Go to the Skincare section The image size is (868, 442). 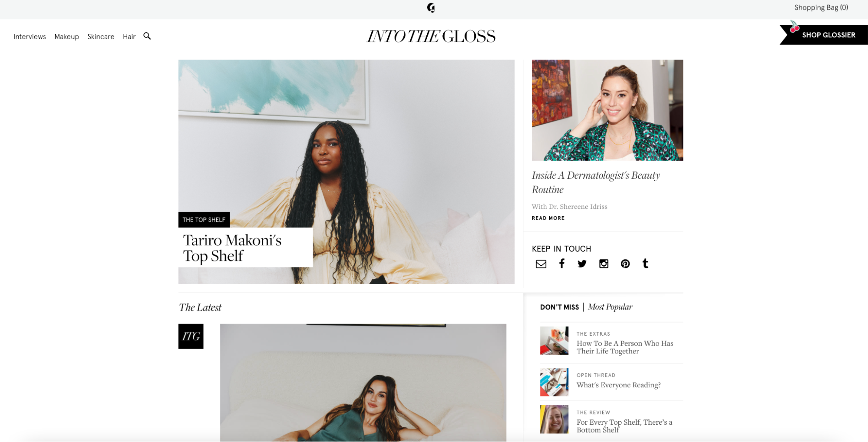point(101,36)
